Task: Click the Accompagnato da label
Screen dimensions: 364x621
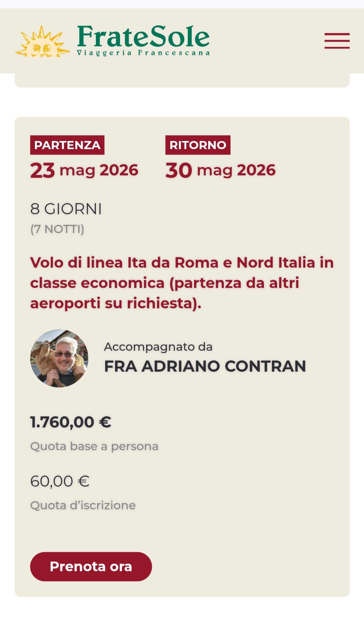Action: 158,347
